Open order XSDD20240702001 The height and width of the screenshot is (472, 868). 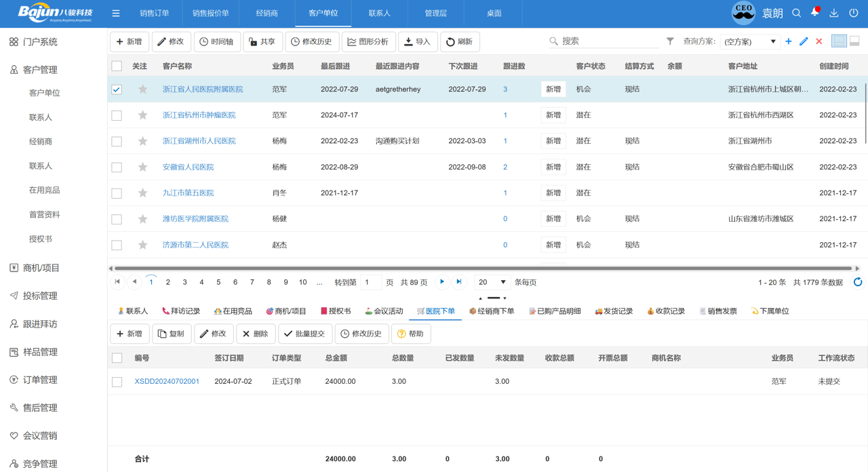165,381
